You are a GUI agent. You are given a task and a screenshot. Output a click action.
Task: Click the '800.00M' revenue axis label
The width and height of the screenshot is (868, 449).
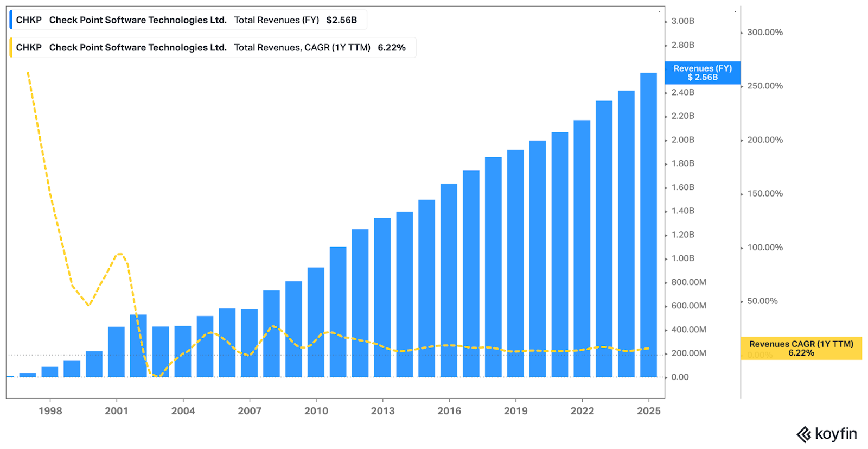click(x=689, y=282)
